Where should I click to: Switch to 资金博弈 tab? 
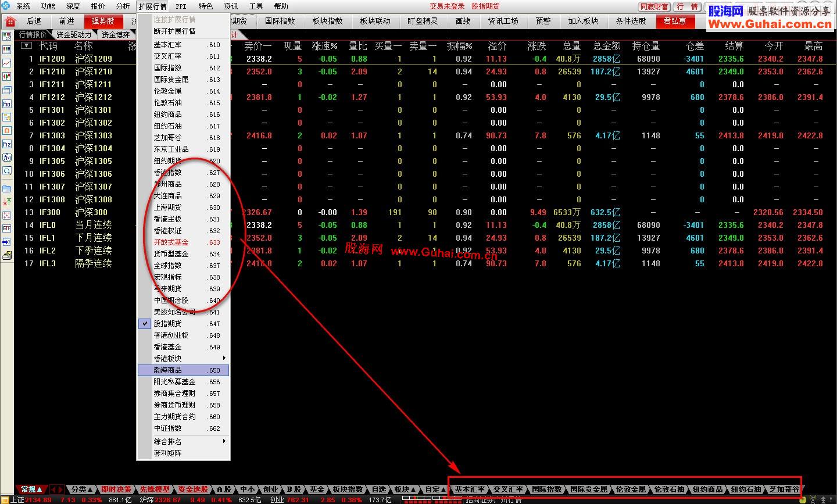[x=116, y=35]
